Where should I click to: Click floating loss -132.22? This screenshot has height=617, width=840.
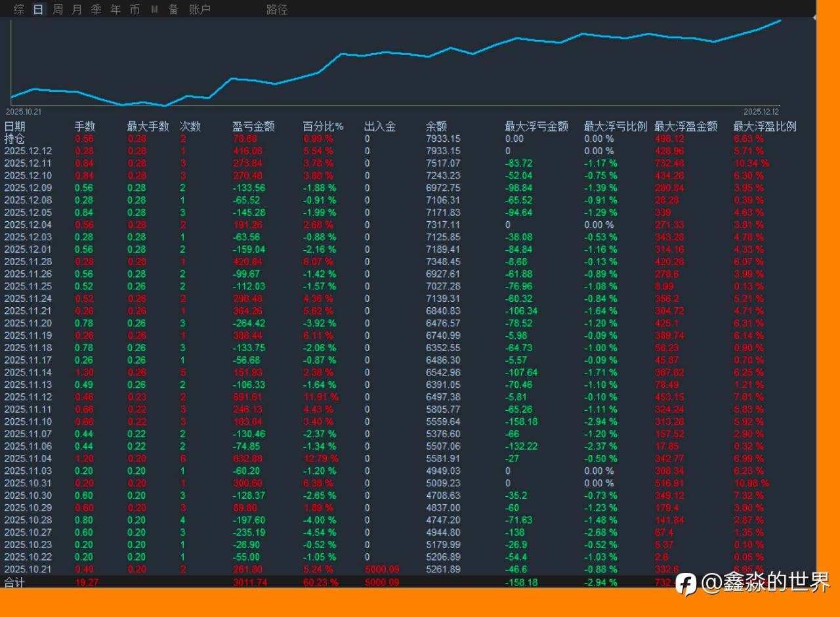point(521,446)
